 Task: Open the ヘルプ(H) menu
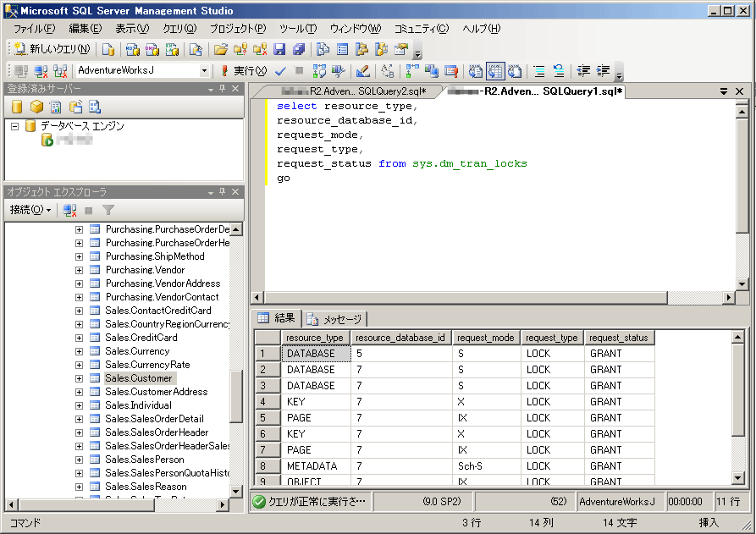tap(482, 29)
